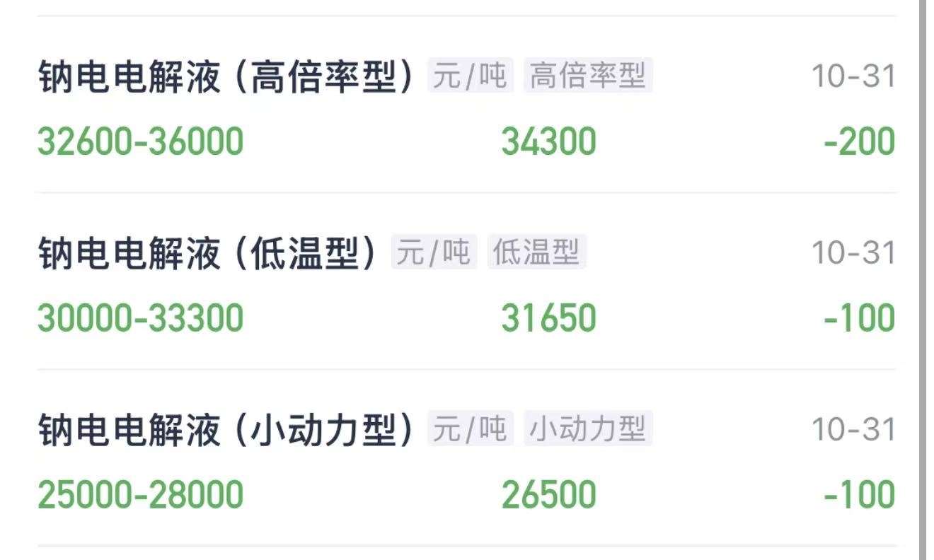Click the average price 26500
This screenshot has width=934, height=560.
coord(549,495)
